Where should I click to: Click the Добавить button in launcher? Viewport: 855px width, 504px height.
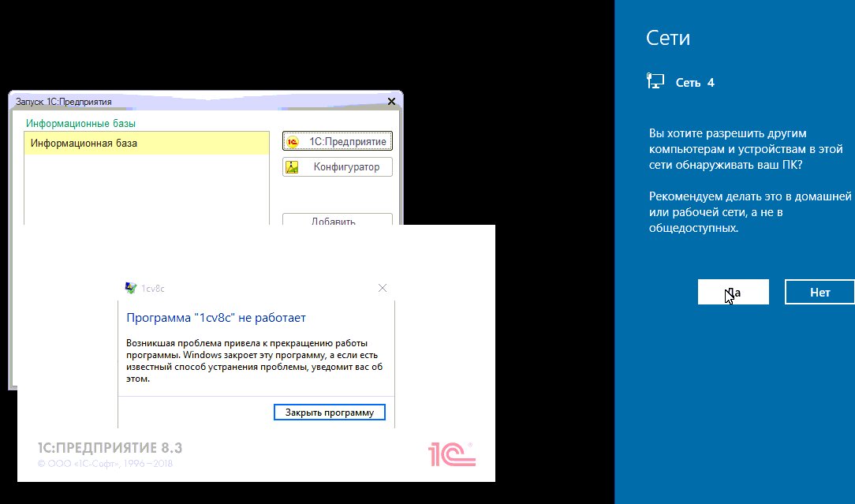(337, 219)
